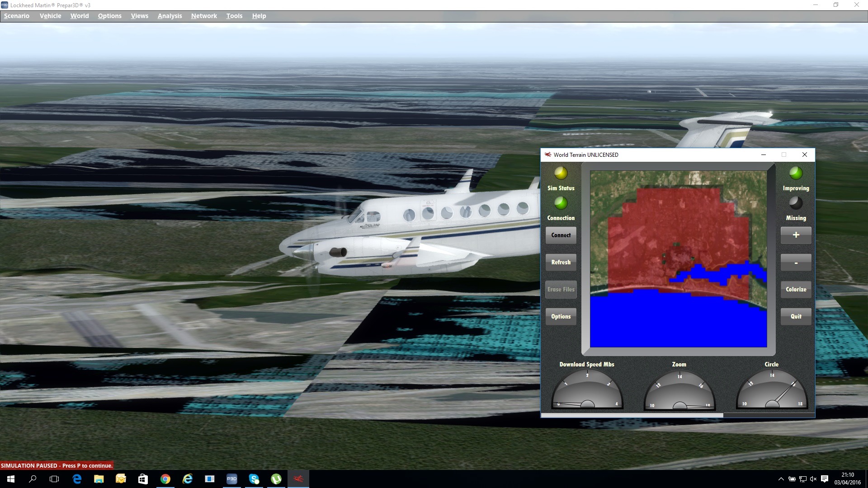Minimize the World Terrain window
Screen dimensions: 868x488
pyautogui.click(x=764, y=155)
